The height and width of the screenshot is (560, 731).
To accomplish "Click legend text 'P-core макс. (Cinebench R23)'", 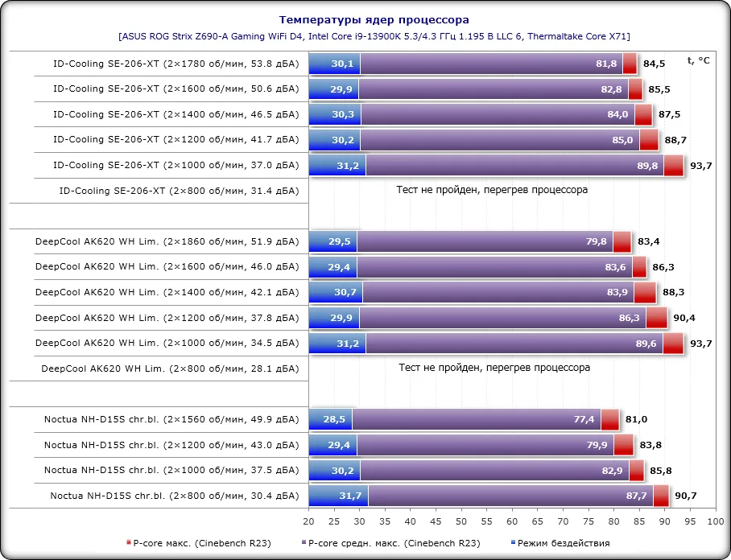I will [x=202, y=543].
